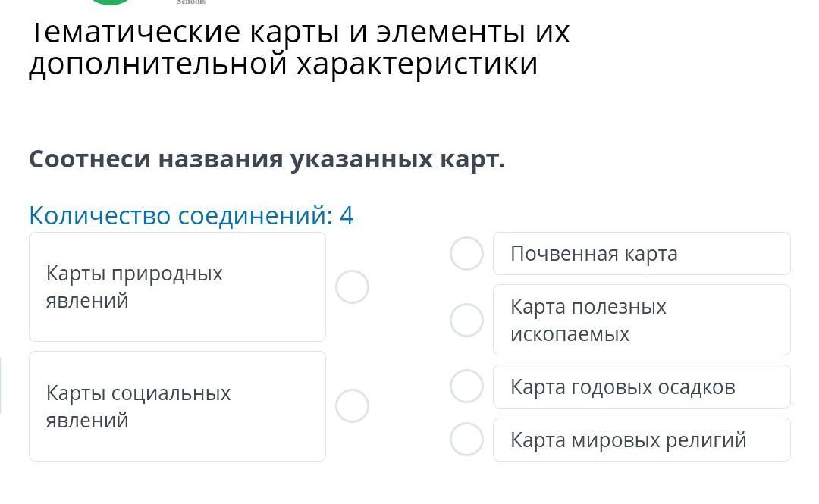Click the blue Количество соединений label
The image size is (819, 504).
pyautogui.click(x=180, y=216)
